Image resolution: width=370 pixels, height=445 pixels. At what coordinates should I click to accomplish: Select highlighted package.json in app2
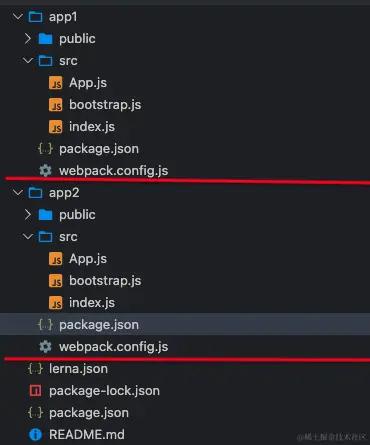click(x=185, y=324)
